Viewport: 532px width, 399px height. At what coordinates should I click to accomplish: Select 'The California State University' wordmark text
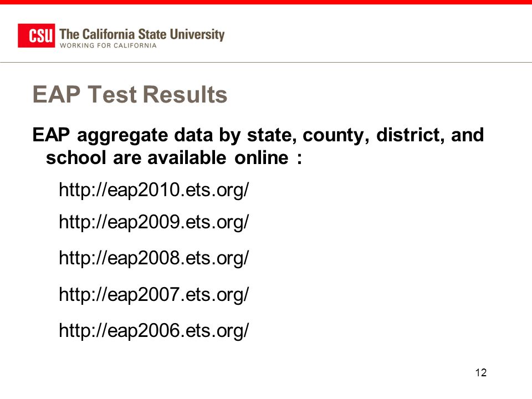(x=142, y=34)
